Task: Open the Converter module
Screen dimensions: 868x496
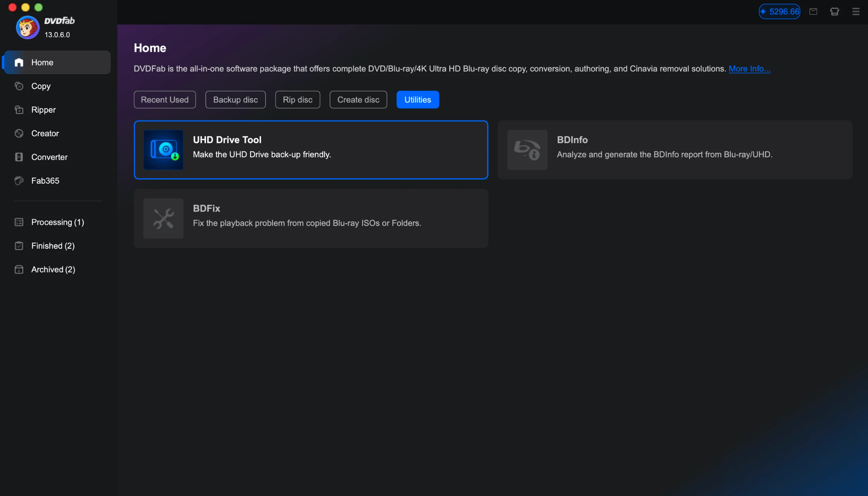Action: [x=57, y=157]
